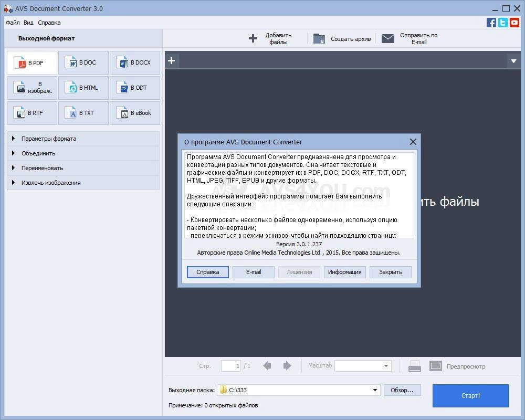Click the preview monitor icon
The image size is (525, 420).
click(436, 366)
